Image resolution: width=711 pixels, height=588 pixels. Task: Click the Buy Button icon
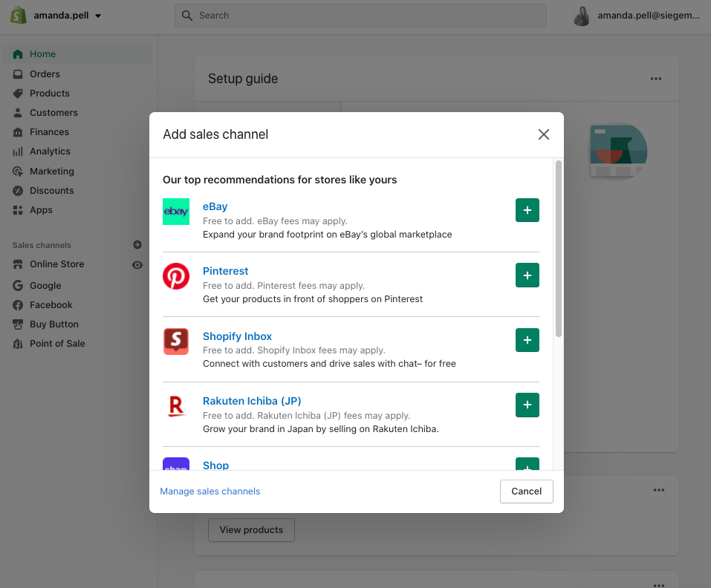(18, 324)
